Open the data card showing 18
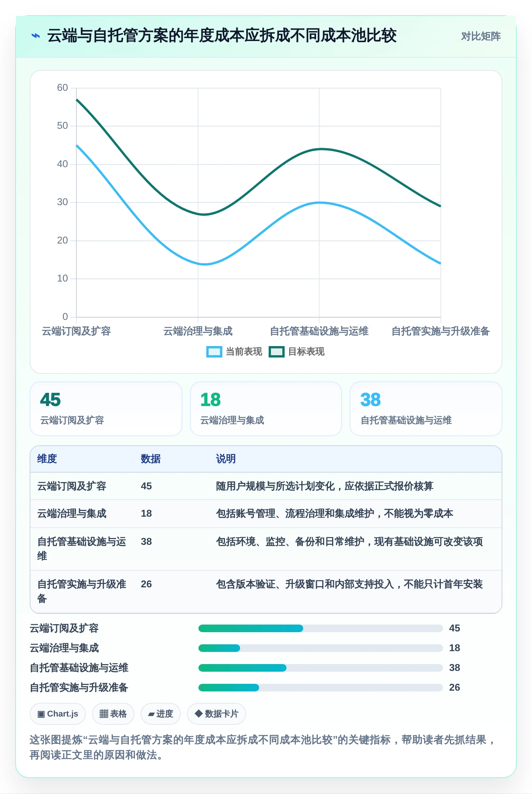This screenshot has width=532, height=794. [x=266, y=409]
